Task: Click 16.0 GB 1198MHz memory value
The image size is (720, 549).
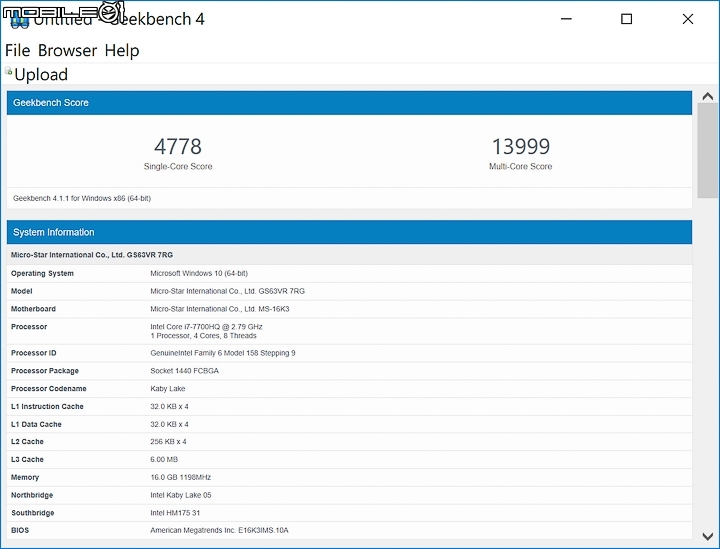Action: point(180,477)
